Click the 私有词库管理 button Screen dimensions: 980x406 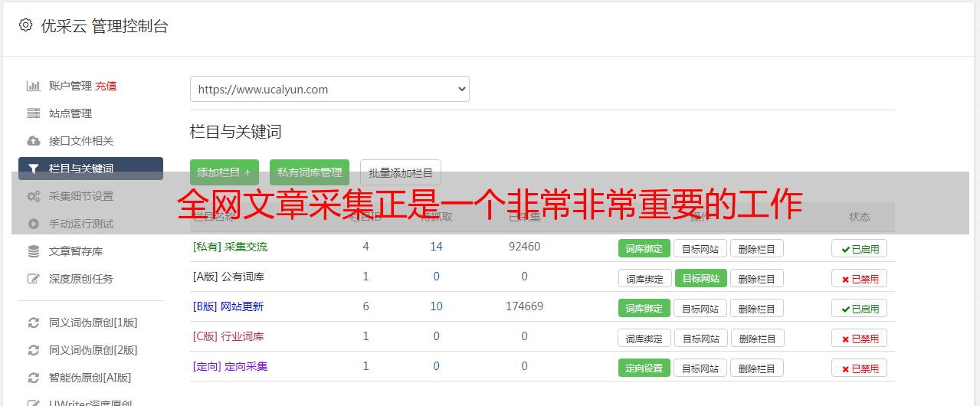[310, 172]
